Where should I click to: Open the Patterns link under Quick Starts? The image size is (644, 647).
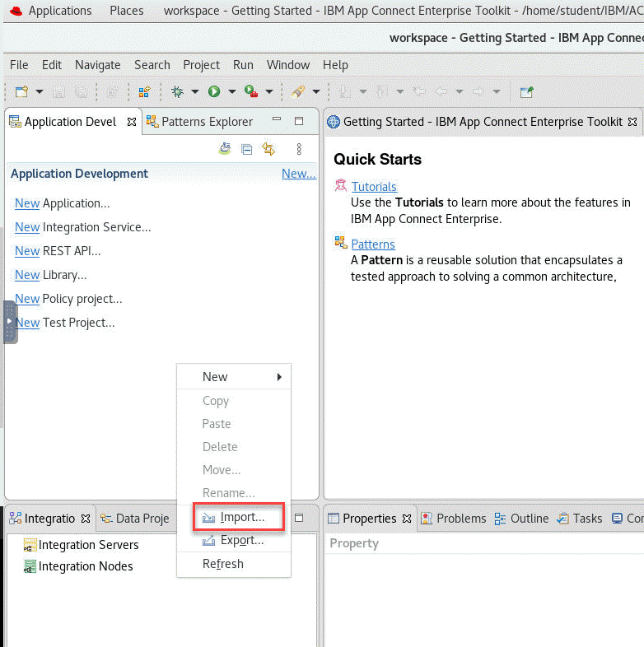[x=372, y=244]
